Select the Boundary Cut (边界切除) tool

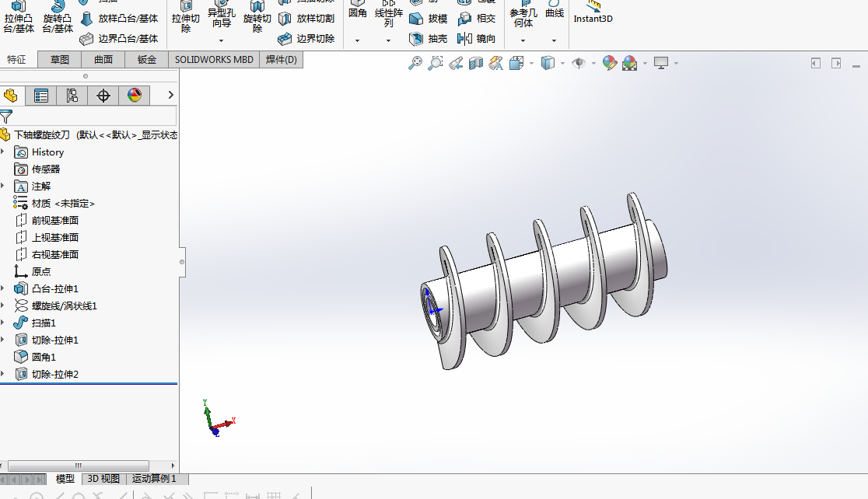(306, 39)
